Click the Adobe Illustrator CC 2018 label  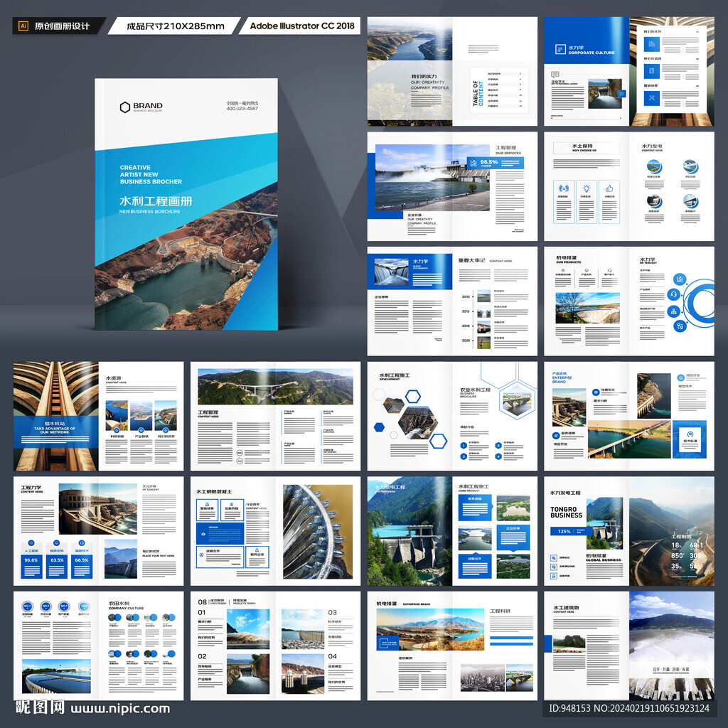coord(302,26)
